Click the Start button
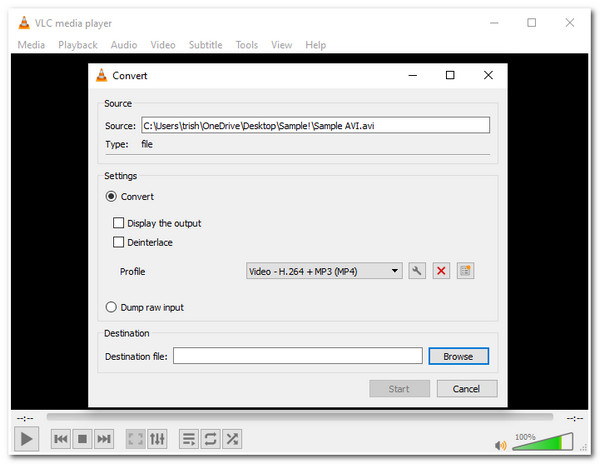Viewport: 600px width, 464px height. coord(399,389)
